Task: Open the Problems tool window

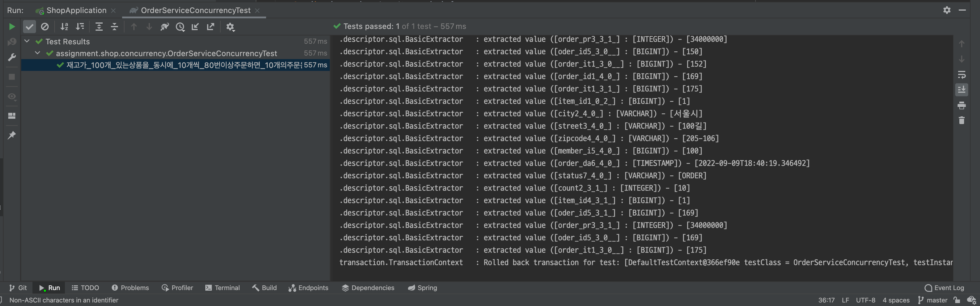Action: [x=130, y=288]
